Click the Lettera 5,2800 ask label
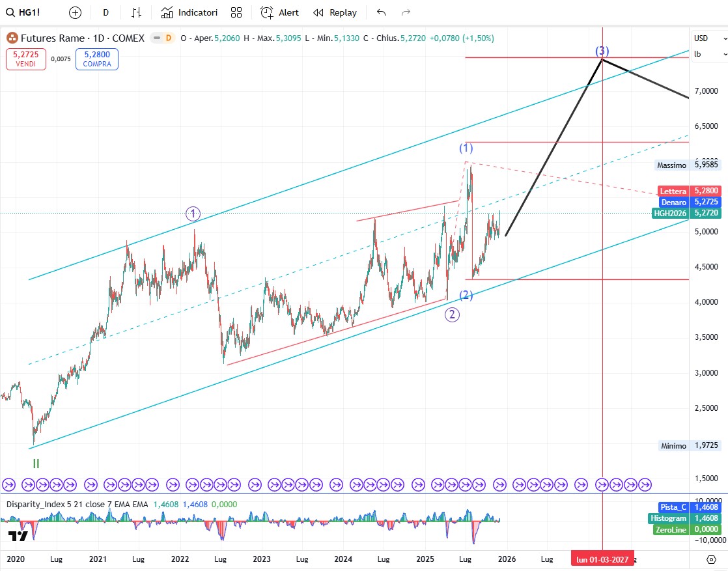This screenshot has height=571, width=728. click(x=690, y=191)
